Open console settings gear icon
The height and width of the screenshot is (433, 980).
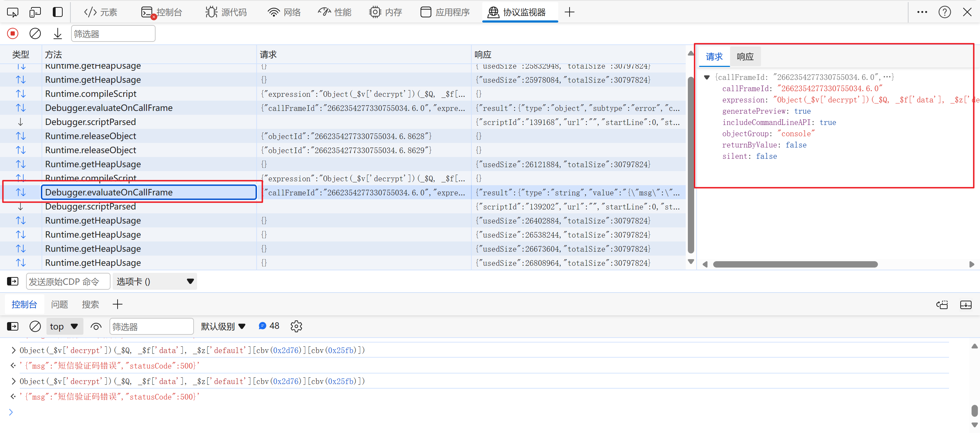[296, 326]
